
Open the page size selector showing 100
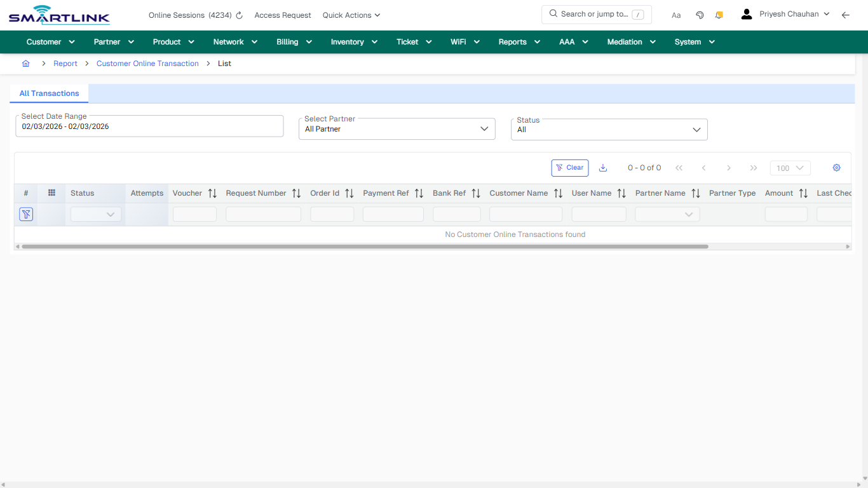coord(790,168)
